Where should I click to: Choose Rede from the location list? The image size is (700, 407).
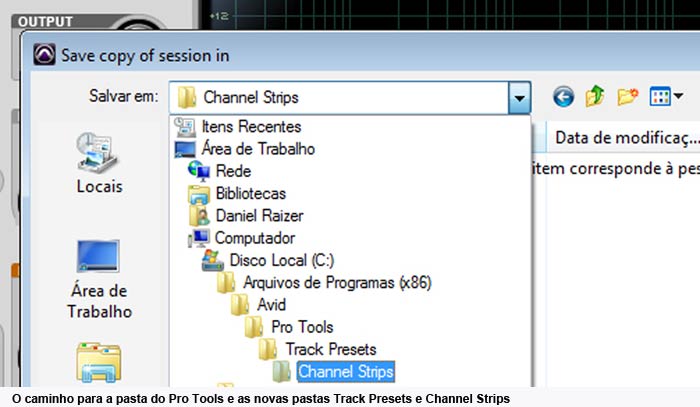pyautogui.click(x=233, y=171)
